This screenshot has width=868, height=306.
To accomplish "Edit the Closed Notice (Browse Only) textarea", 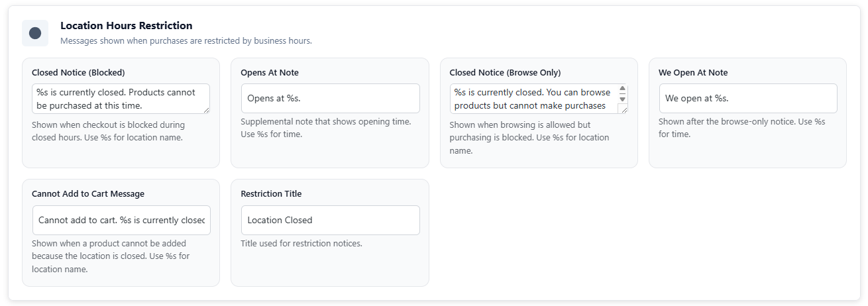I will click(x=539, y=99).
